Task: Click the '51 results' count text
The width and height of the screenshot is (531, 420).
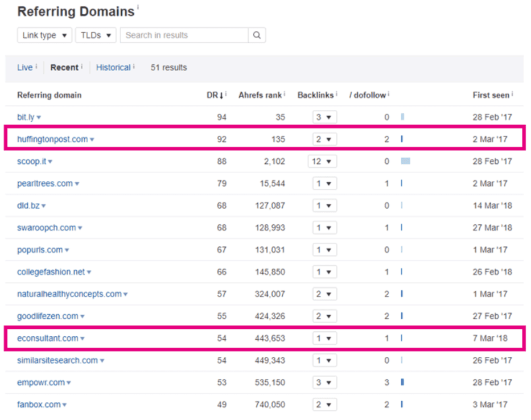Action: coord(168,67)
